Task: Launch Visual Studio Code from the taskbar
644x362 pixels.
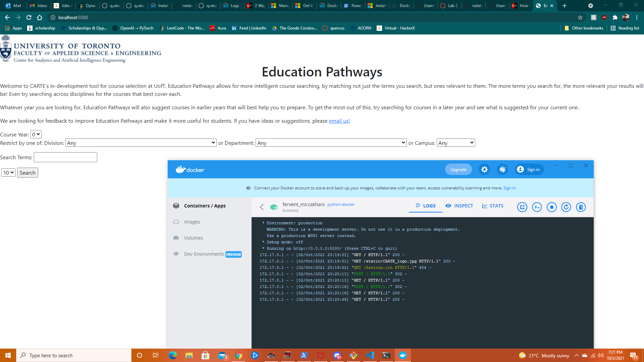Action: tap(370, 355)
